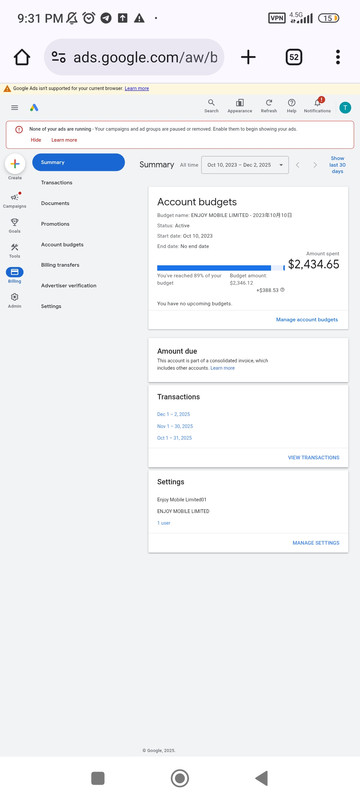Tap the site settings icon in address bar
This screenshot has height=800, width=360.
click(x=59, y=57)
